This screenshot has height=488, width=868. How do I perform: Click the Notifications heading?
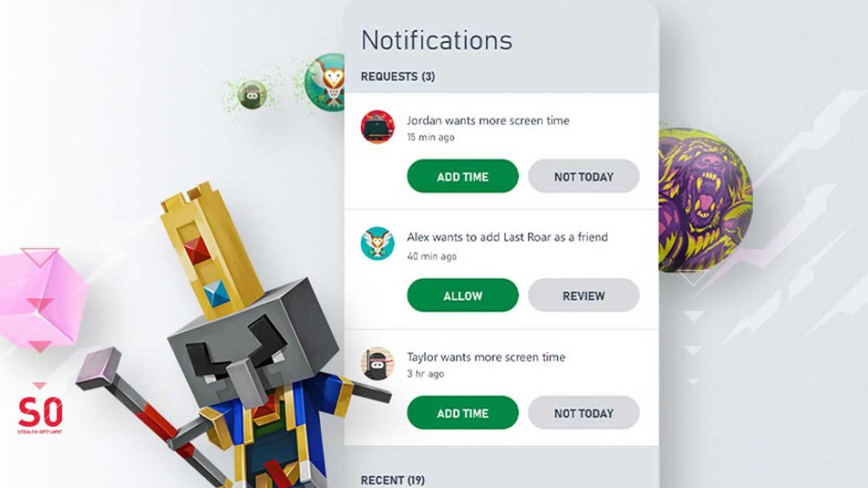point(436,39)
